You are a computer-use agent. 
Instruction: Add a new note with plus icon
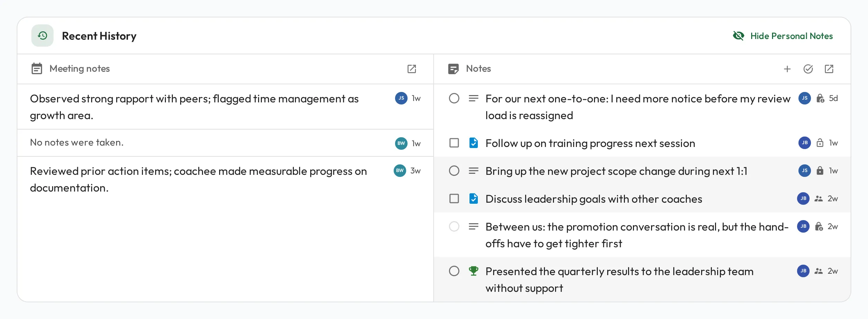tap(787, 69)
